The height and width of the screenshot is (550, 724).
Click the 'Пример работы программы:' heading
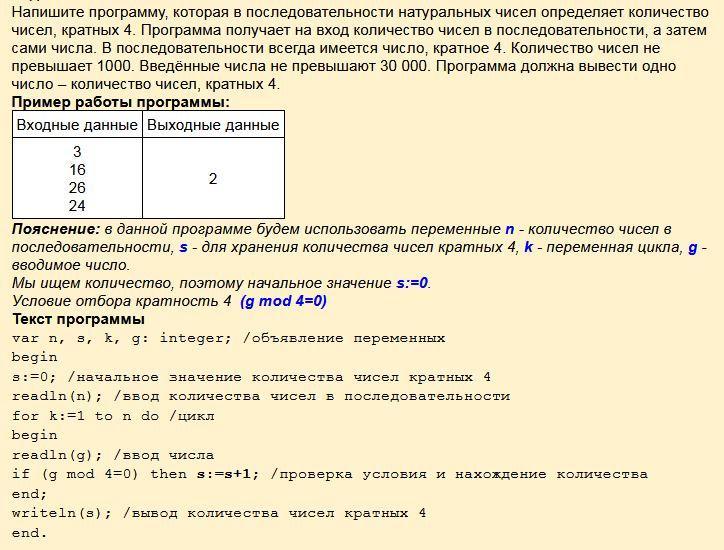(x=121, y=102)
